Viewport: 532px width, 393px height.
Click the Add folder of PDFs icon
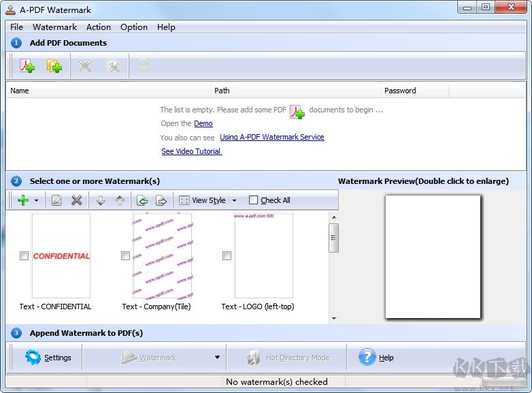[54, 66]
